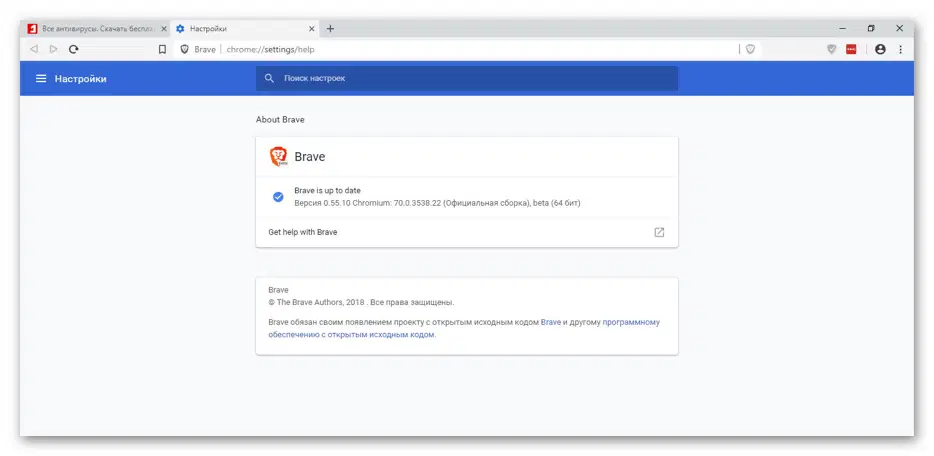The width and height of the screenshot is (934, 456).
Task: Open the red extension icon
Action: point(851,49)
